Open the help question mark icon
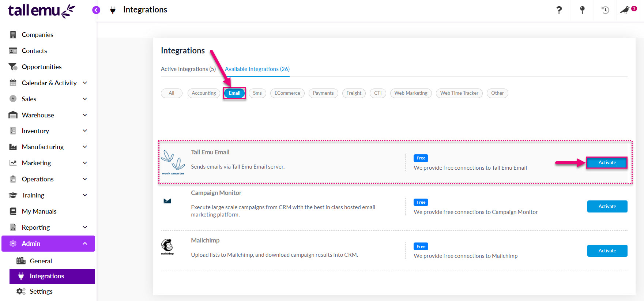644x301 pixels. click(559, 10)
